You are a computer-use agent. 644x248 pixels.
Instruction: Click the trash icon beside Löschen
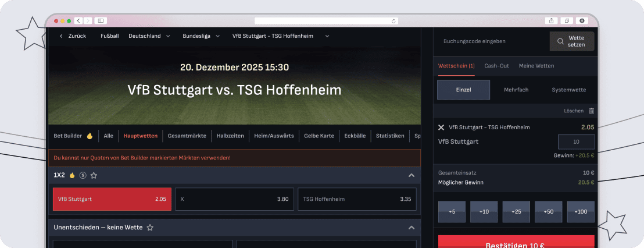coord(592,111)
